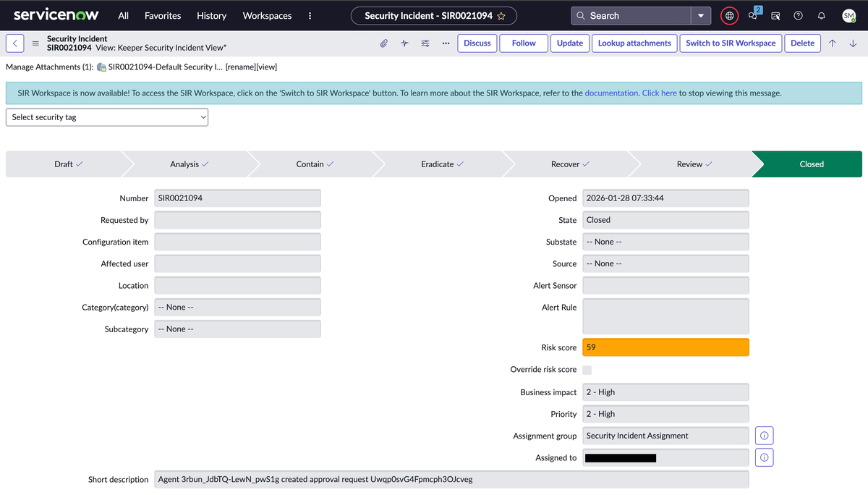This screenshot has width=868, height=495.
Task: Click the paperclip attachments icon
Action: point(384,43)
